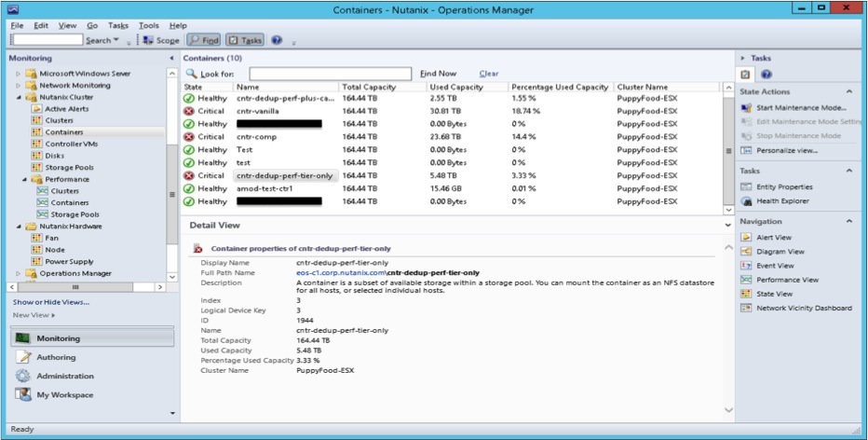868x440 pixels.
Task: Open the Help menu
Action: 178,25
